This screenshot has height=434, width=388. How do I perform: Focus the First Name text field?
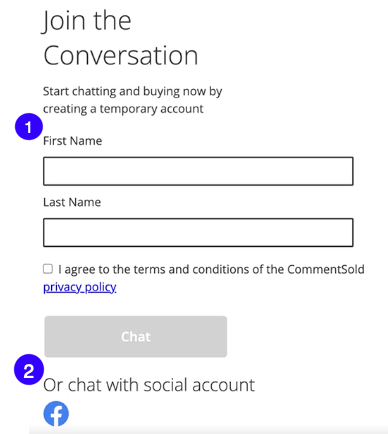click(x=198, y=171)
